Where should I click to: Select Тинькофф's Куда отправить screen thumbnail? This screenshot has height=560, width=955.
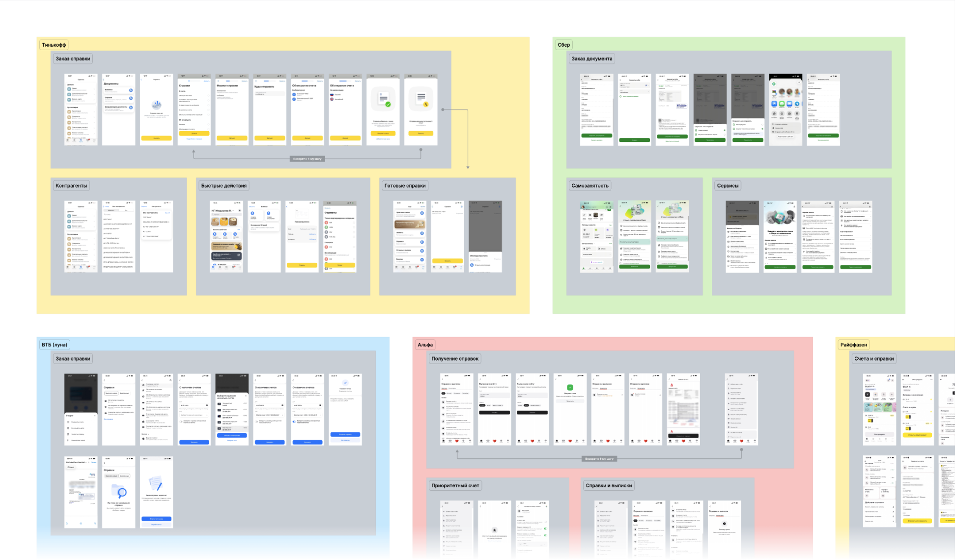[270, 110]
